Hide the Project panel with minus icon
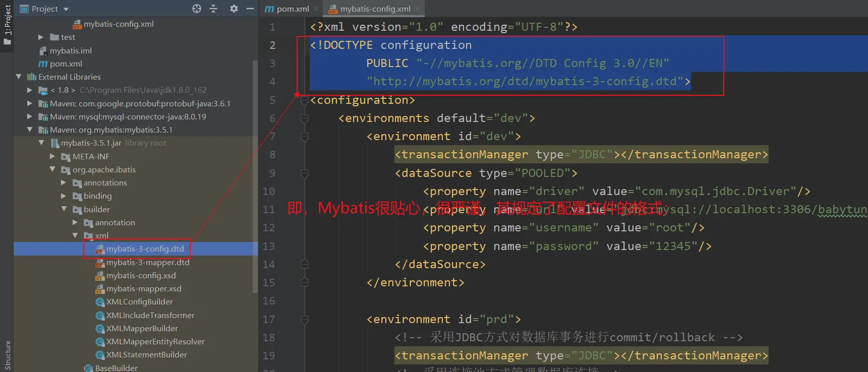868x372 pixels. [250, 9]
